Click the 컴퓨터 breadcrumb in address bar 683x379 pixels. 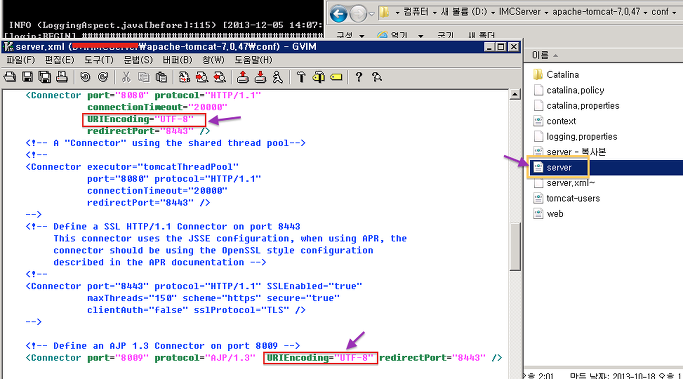[416, 12]
